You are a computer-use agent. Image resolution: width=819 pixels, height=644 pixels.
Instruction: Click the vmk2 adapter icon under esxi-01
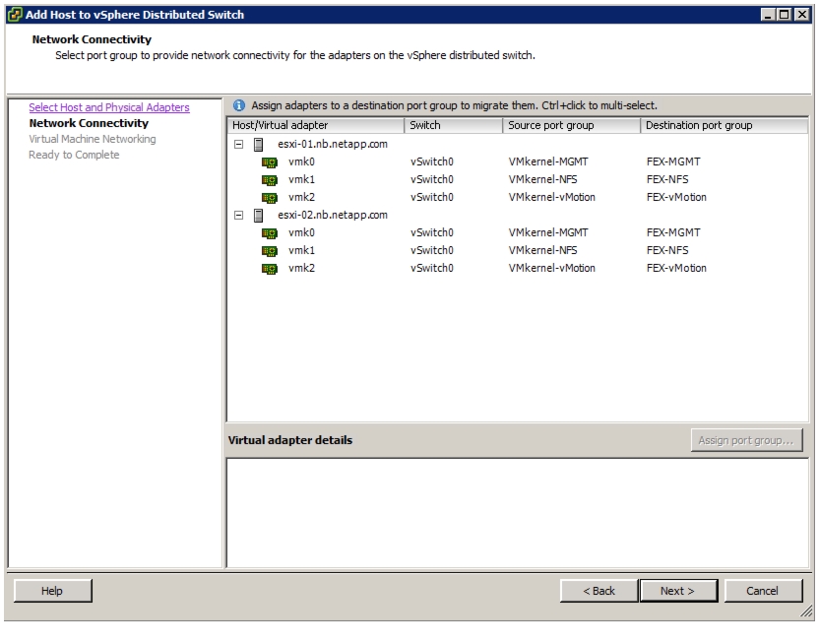coord(270,198)
